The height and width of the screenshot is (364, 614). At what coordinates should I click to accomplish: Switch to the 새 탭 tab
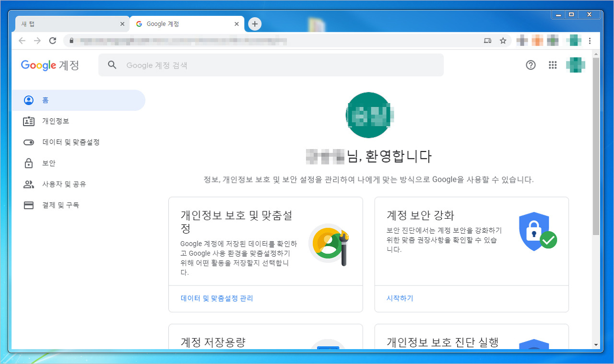click(72, 24)
